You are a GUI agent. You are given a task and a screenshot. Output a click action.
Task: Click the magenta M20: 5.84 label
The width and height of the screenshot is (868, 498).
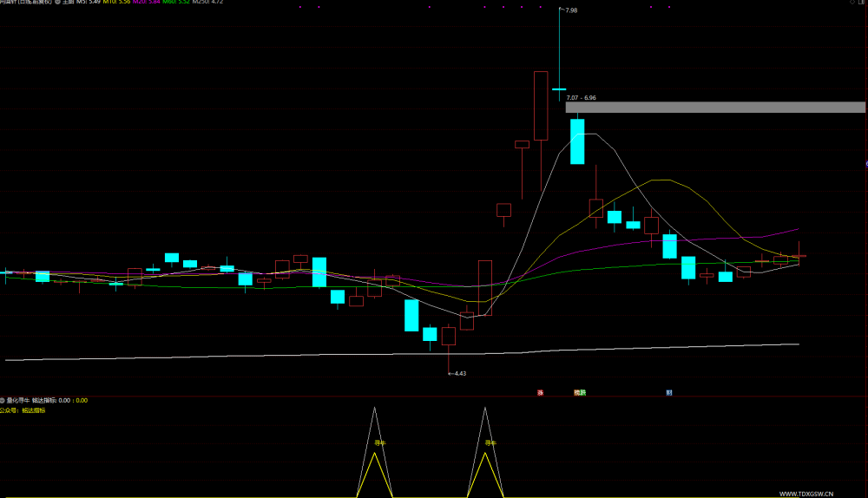pos(147,3)
